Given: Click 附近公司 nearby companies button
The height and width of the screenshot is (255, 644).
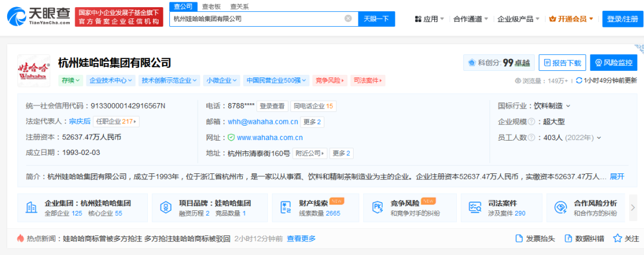Looking at the screenshot, I should [309, 153].
